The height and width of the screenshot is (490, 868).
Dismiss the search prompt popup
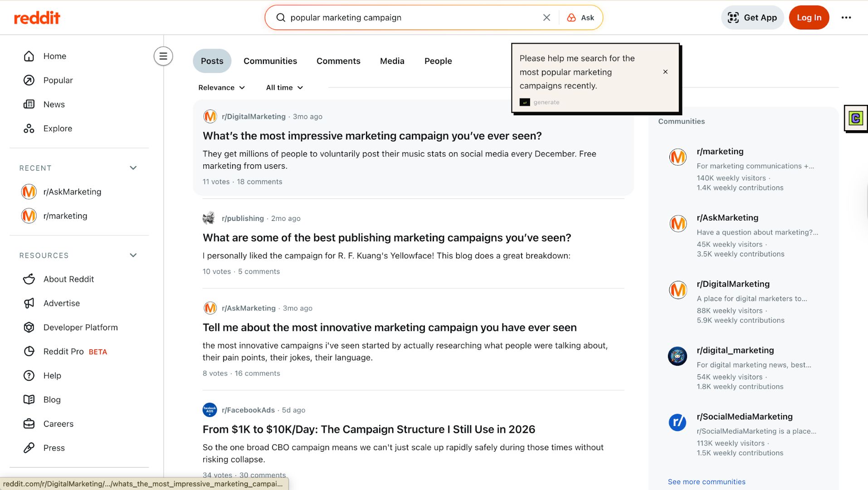point(665,72)
